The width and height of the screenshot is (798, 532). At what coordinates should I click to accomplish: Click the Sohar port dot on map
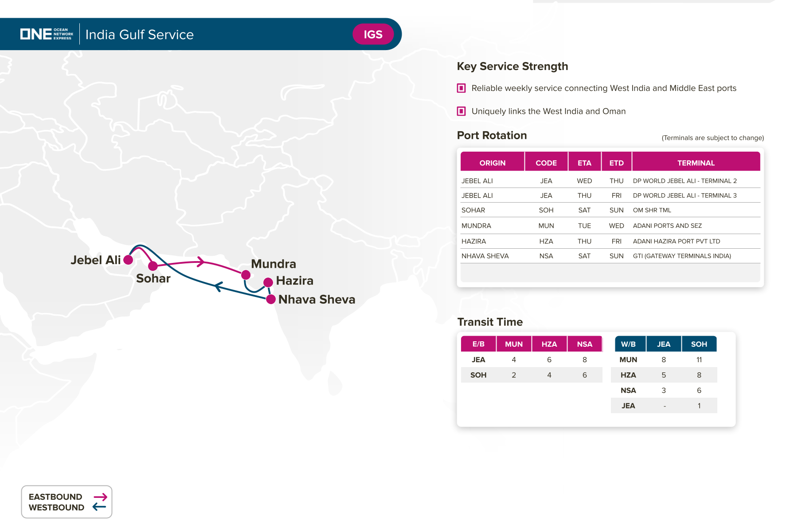point(153,266)
